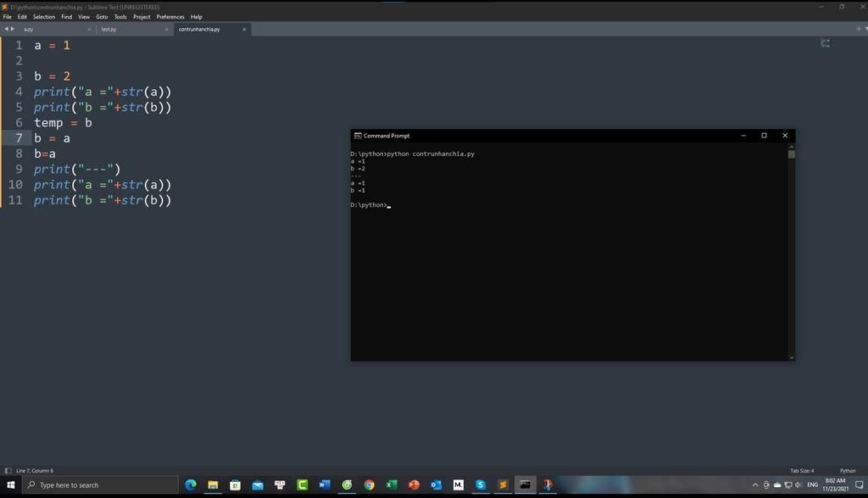Click code line 'print("---")'
868x498 pixels.
point(77,169)
